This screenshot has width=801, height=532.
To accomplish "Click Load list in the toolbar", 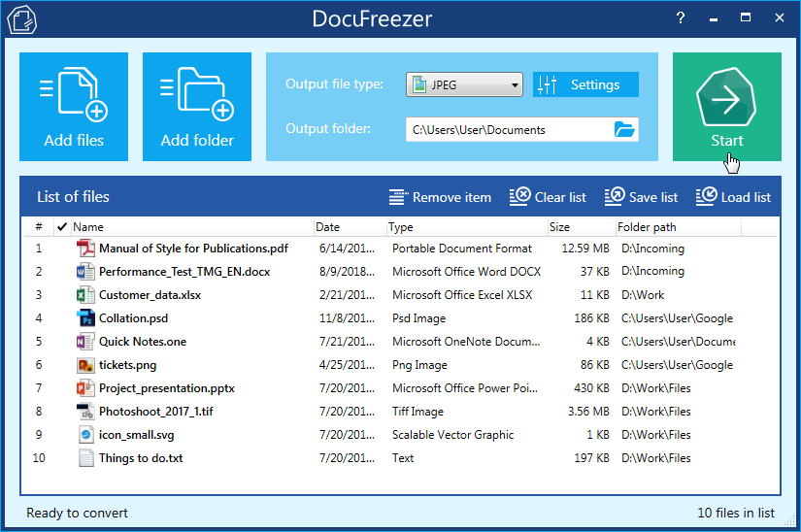I will [733, 197].
